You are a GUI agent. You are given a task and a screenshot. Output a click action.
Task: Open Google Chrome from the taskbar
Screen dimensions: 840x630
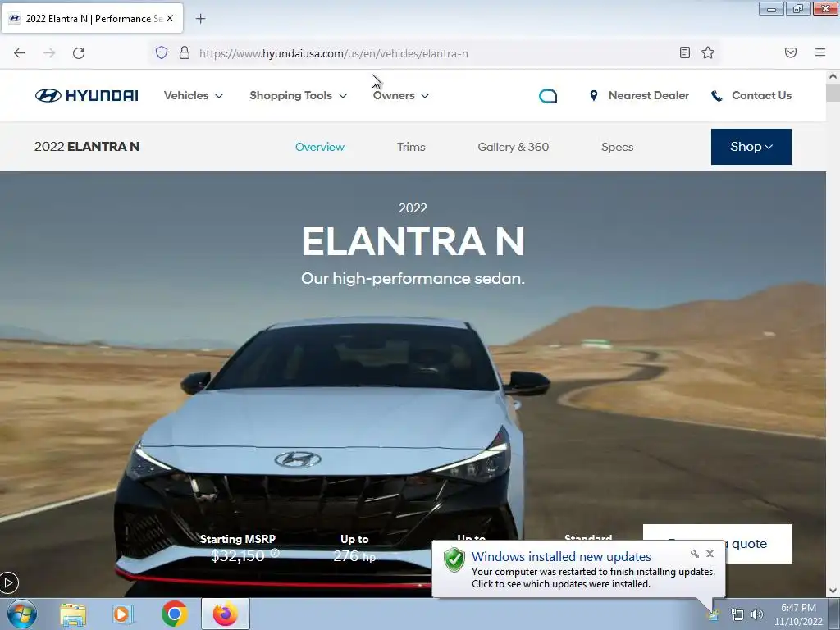[174, 614]
